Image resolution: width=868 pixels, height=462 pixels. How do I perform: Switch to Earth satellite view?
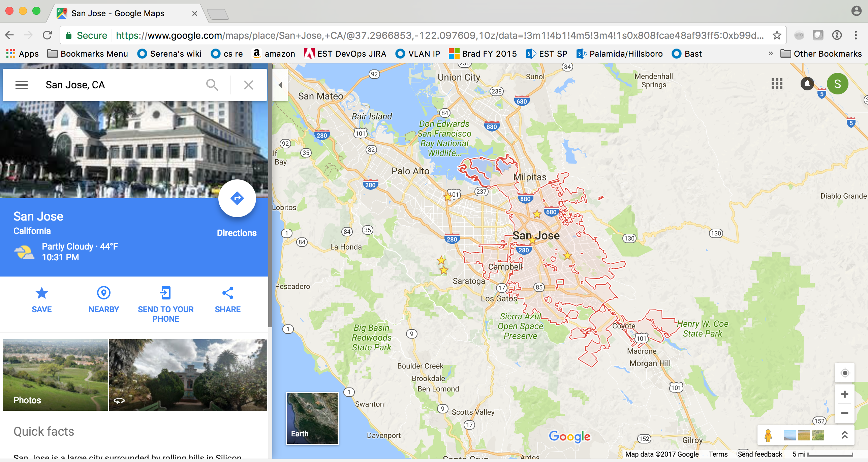pyautogui.click(x=312, y=418)
